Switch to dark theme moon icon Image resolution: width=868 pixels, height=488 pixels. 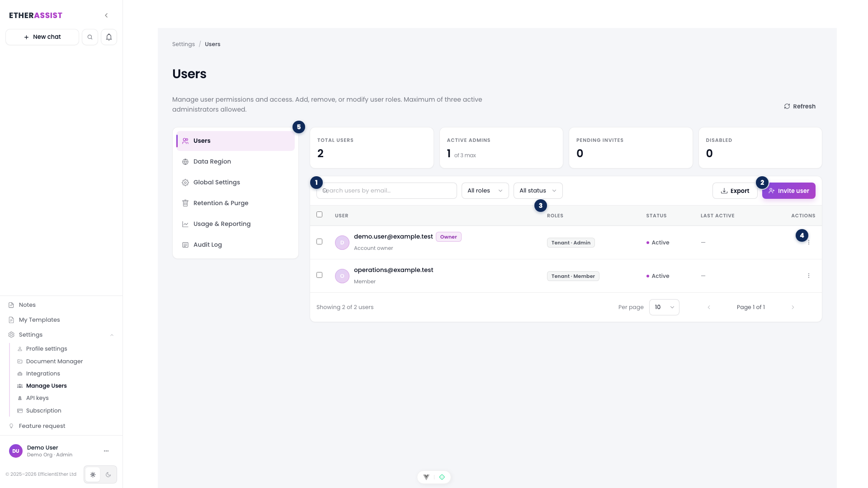[x=108, y=475]
